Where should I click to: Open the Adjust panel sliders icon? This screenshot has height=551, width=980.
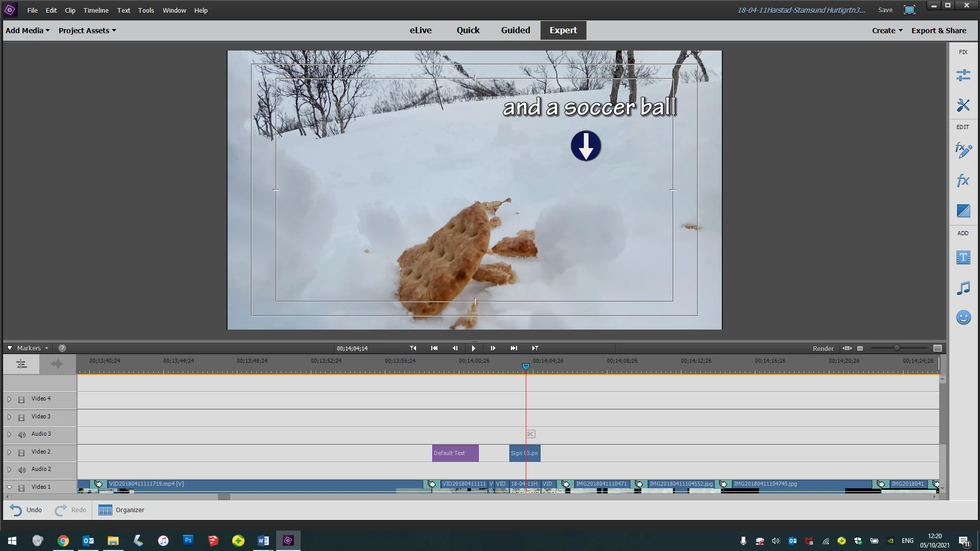coord(963,76)
